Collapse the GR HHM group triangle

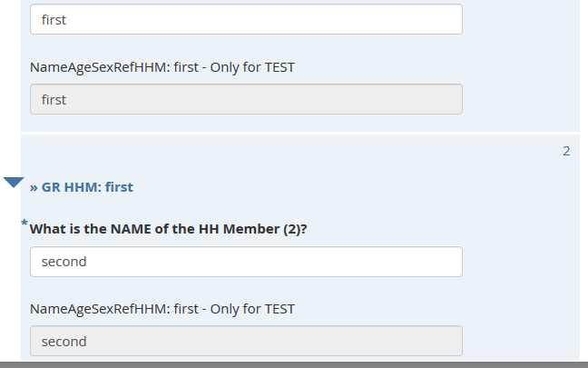coord(13,183)
